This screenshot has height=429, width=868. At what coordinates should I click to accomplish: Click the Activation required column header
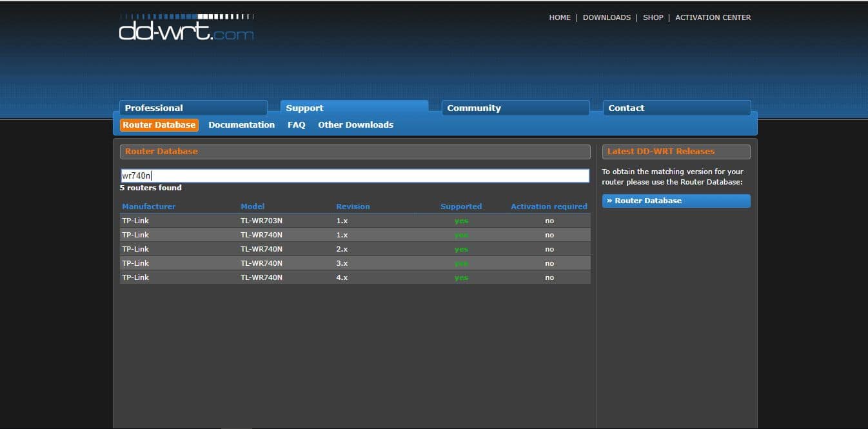point(549,206)
